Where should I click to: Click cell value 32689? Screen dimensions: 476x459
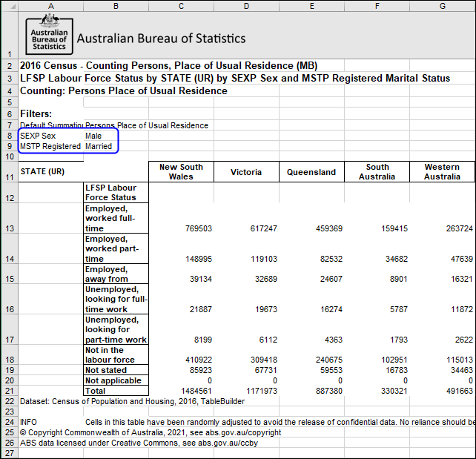[266, 279]
